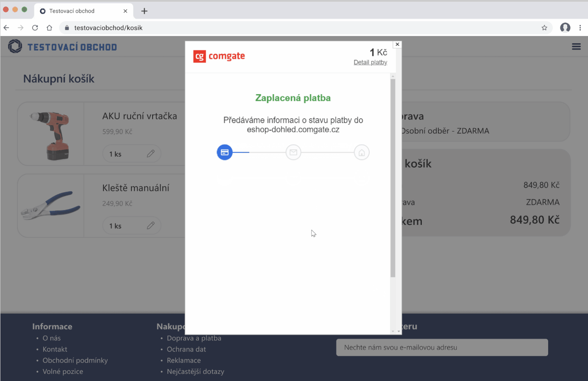Click the blue credit card step icon
The width and height of the screenshot is (588, 381).
225,152
